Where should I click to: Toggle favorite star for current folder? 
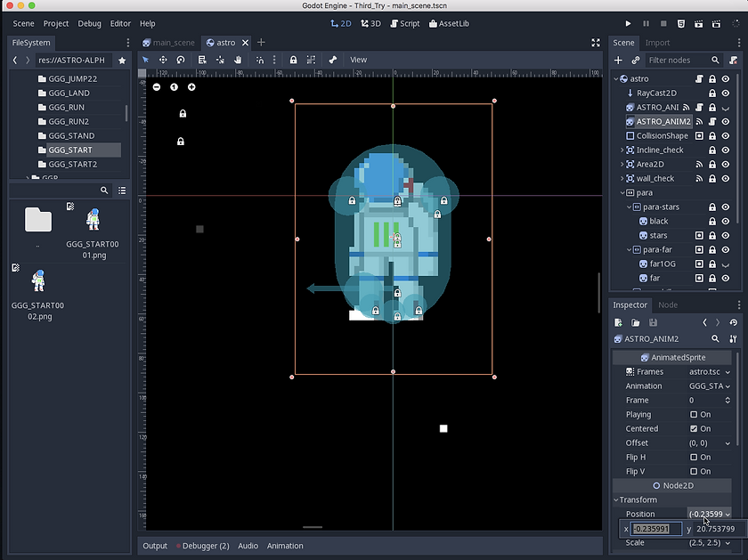tap(122, 61)
